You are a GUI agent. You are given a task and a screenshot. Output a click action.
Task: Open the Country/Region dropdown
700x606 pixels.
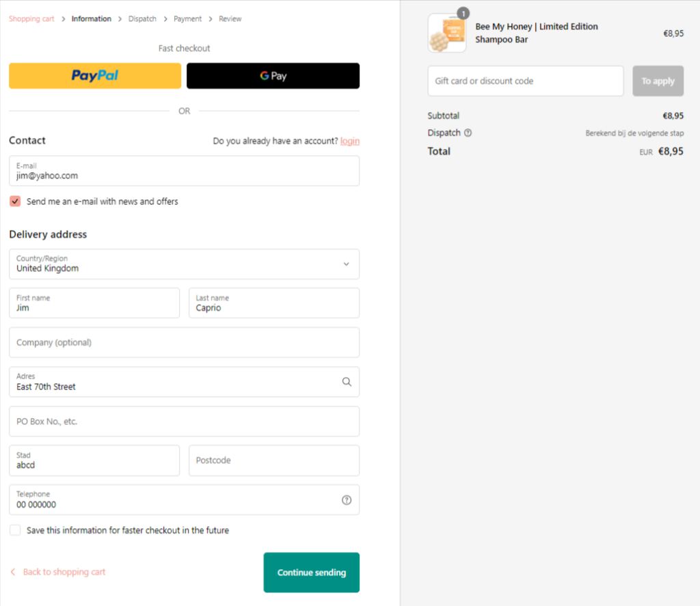(x=184, y=264)
